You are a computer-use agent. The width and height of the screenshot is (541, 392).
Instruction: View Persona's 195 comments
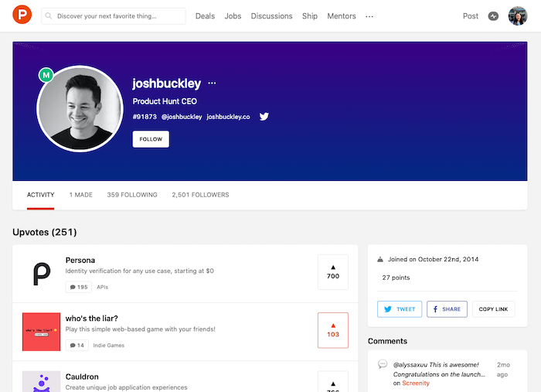click(x=79, y=287)
